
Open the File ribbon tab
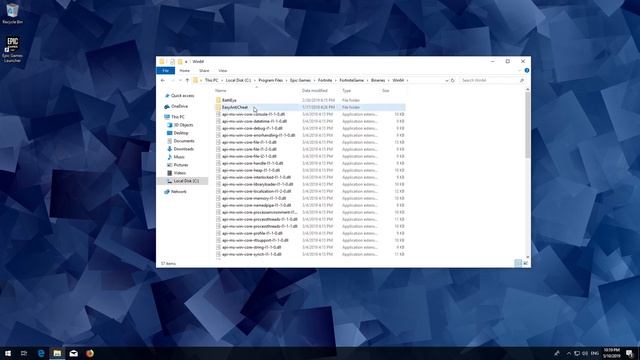[x=165, y=71]
